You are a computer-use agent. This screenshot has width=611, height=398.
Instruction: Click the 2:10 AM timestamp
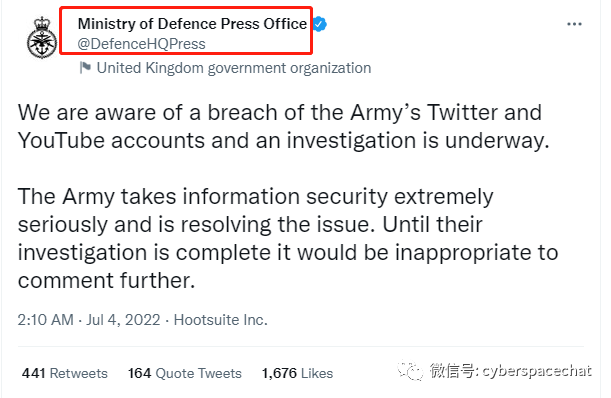coord(46,320)
